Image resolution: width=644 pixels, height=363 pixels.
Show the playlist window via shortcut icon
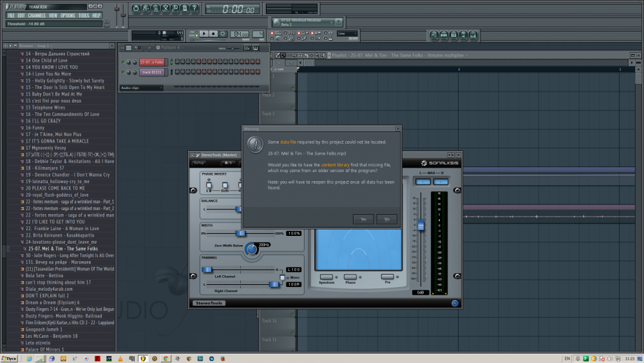coord(433,35)
